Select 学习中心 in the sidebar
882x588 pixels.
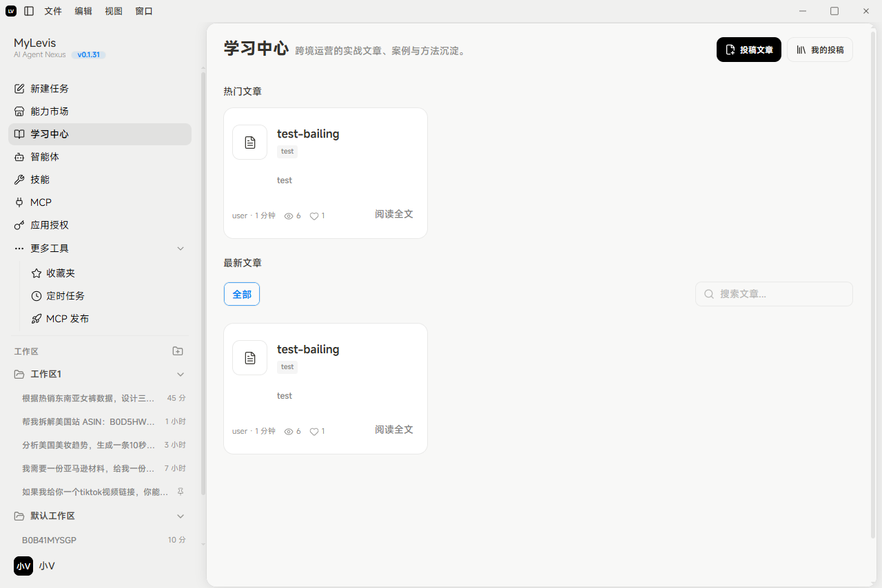click(100, 134)
